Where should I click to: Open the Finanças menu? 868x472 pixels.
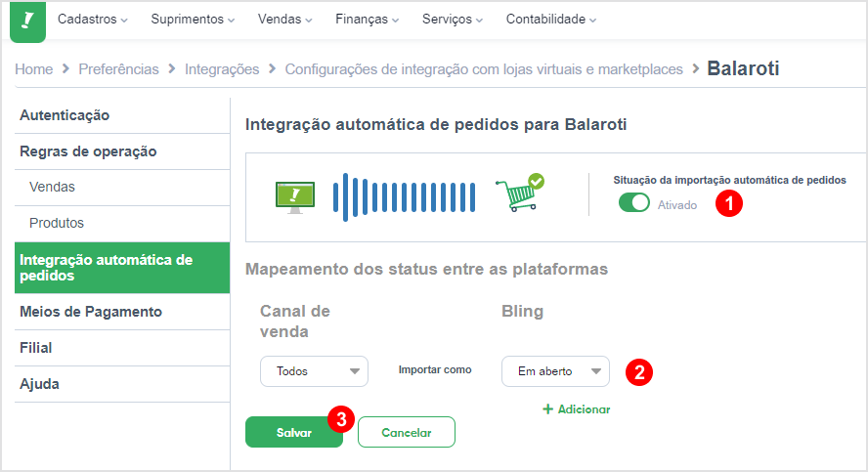point(367,19)
